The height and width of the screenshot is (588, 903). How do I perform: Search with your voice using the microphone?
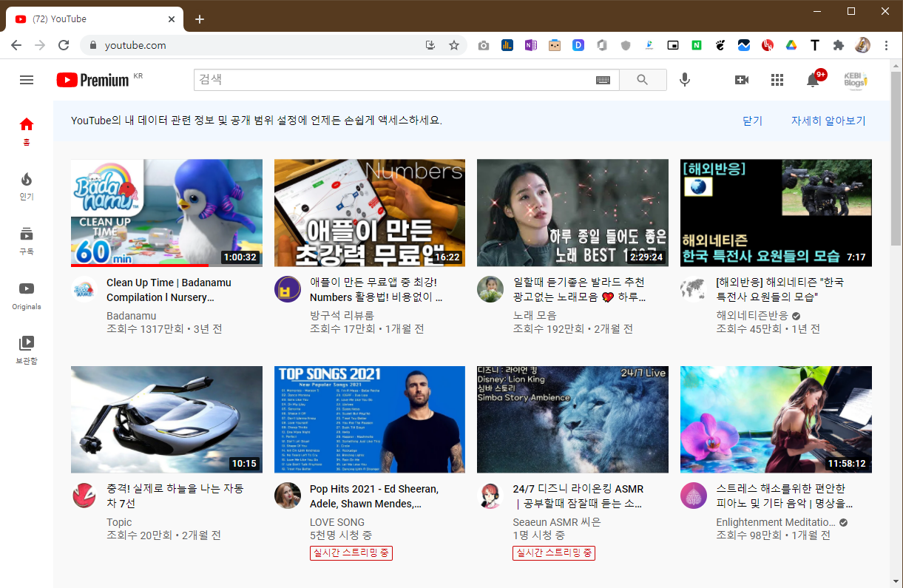[684, 80]
